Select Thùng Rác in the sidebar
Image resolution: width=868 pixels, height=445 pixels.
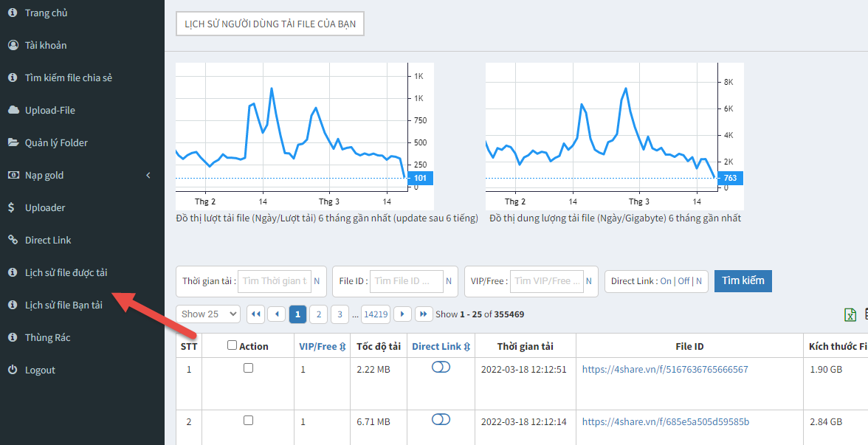click(x=47, y=337)
